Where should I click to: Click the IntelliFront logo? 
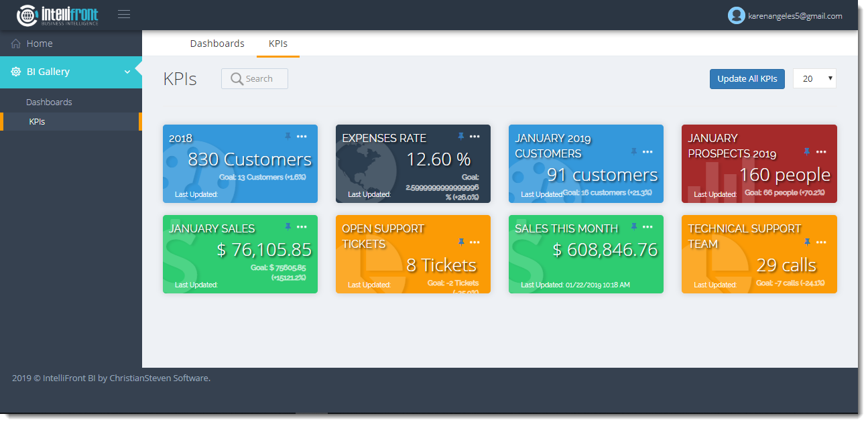(58, 15)
